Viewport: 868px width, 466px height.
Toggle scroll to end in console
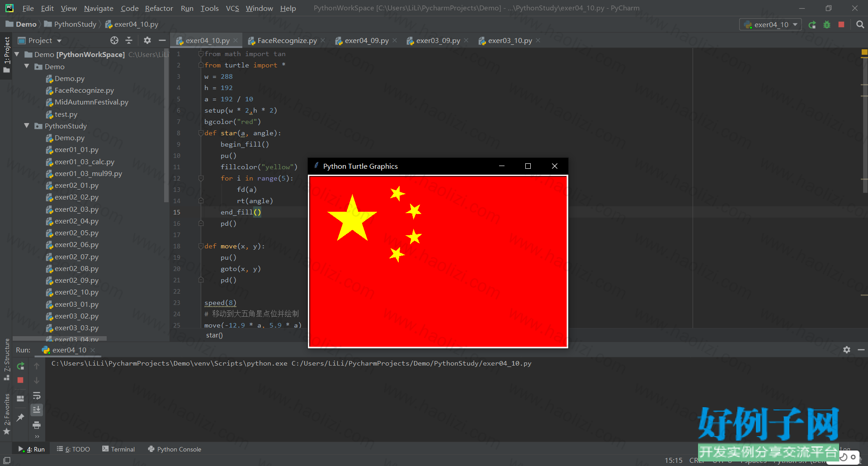coord(37,409)
